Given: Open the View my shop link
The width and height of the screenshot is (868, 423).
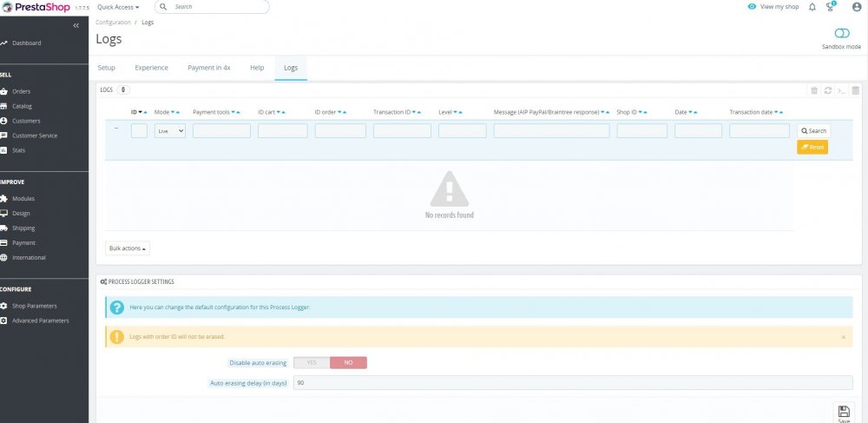Looking at the screenshot, I should (773, 7).
